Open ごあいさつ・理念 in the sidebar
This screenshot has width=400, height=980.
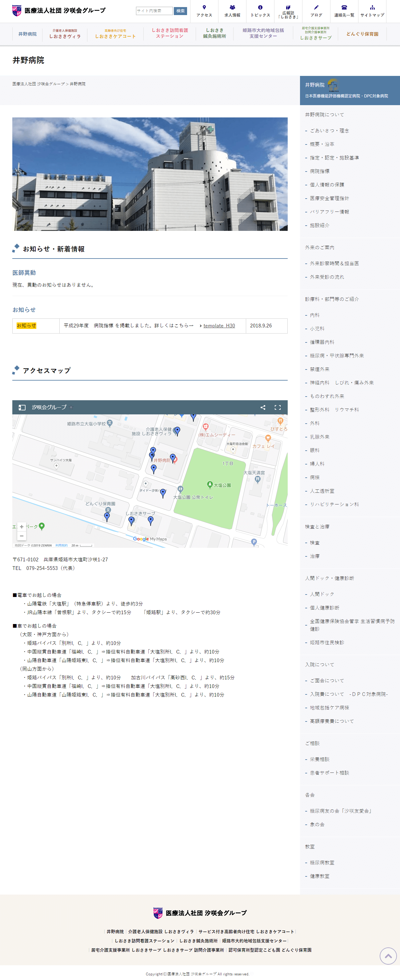(330, 130)
